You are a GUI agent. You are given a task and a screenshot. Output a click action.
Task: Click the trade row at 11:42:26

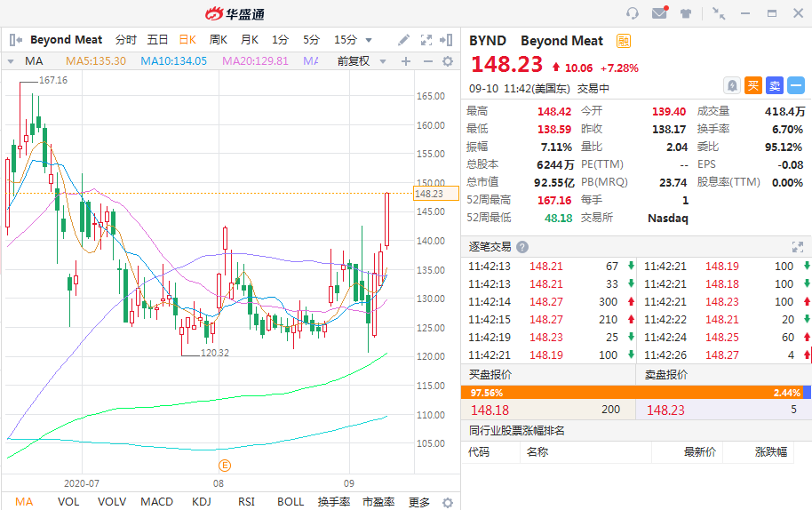coord(724,355)
